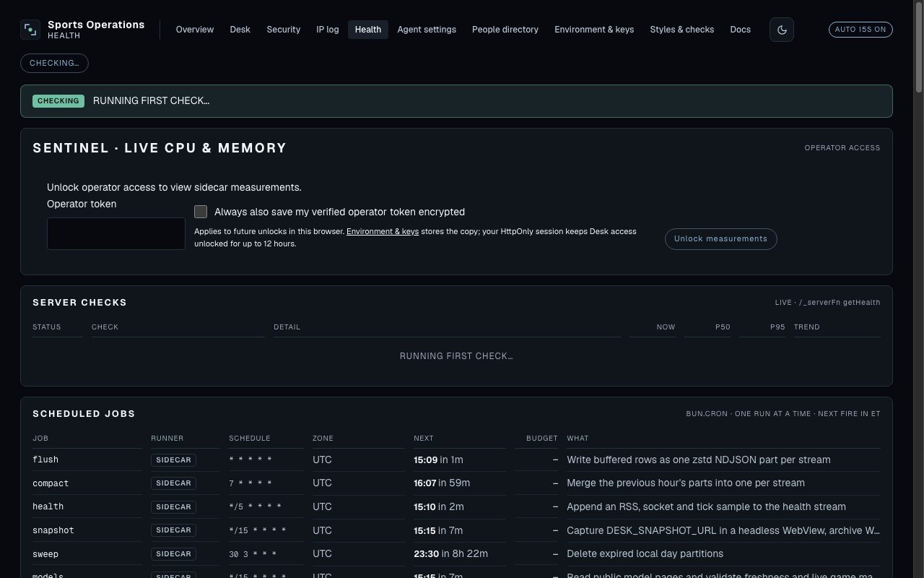Click the 15:09 next time for flush
The image size is (924, 578).
(x=426, y=460)
